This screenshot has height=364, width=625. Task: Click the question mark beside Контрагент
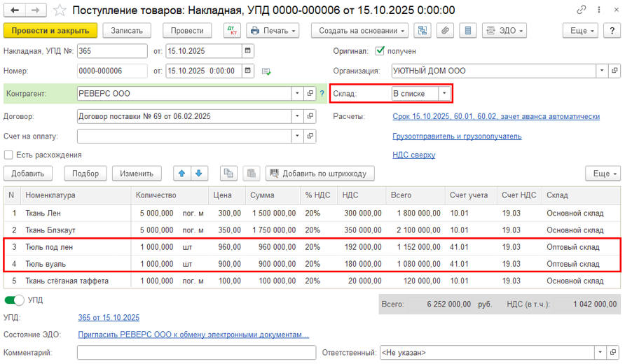click(x=322, y=94)
